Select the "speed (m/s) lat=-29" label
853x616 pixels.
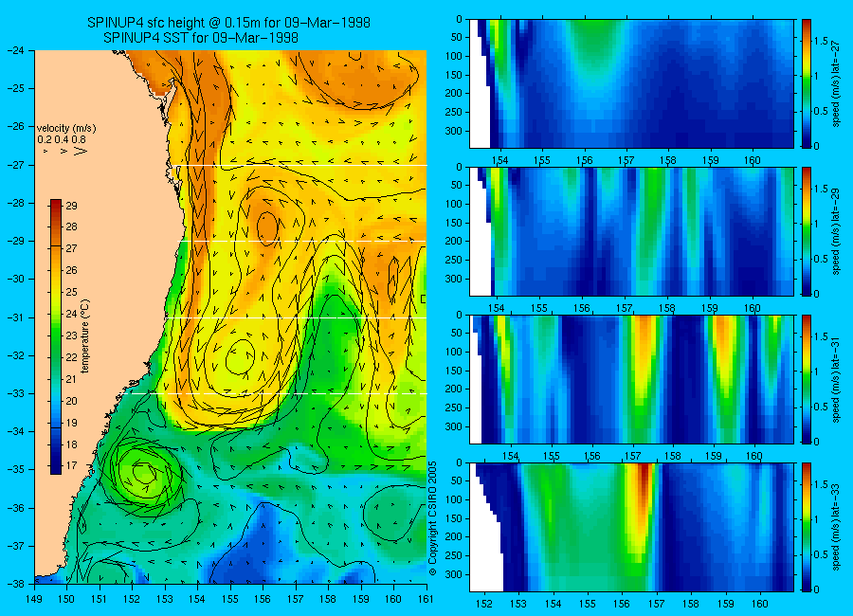tap(836, 231)
